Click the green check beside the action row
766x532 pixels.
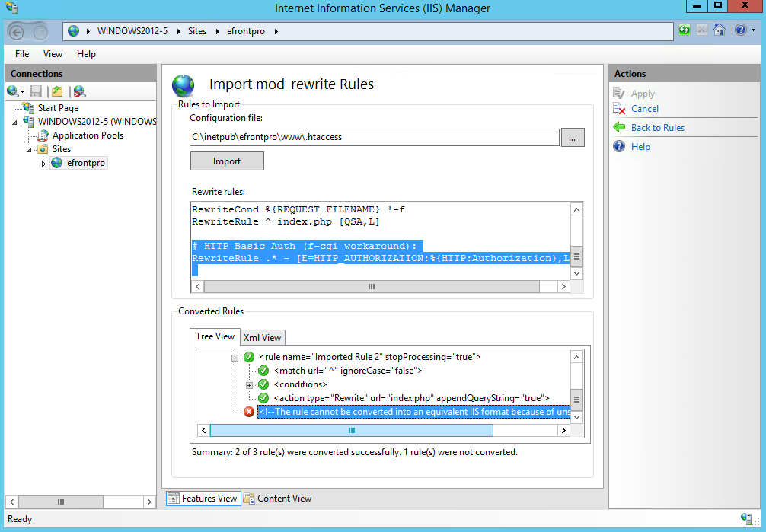[263, 398]
